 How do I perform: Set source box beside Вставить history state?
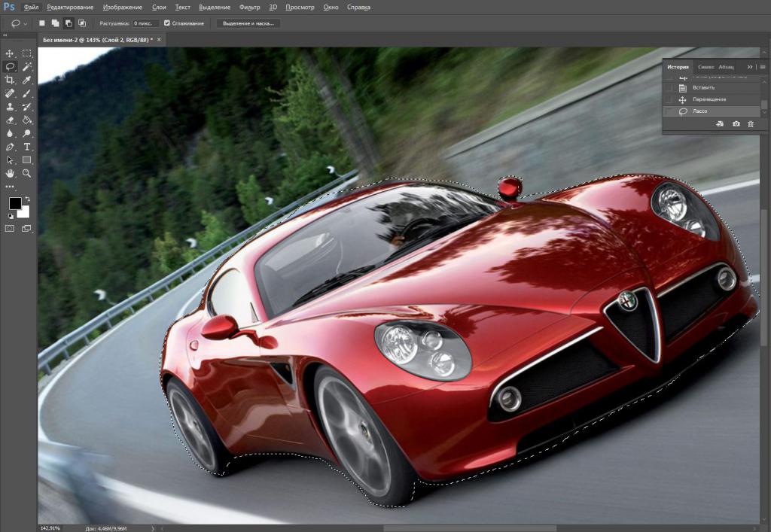click(669, 88)
